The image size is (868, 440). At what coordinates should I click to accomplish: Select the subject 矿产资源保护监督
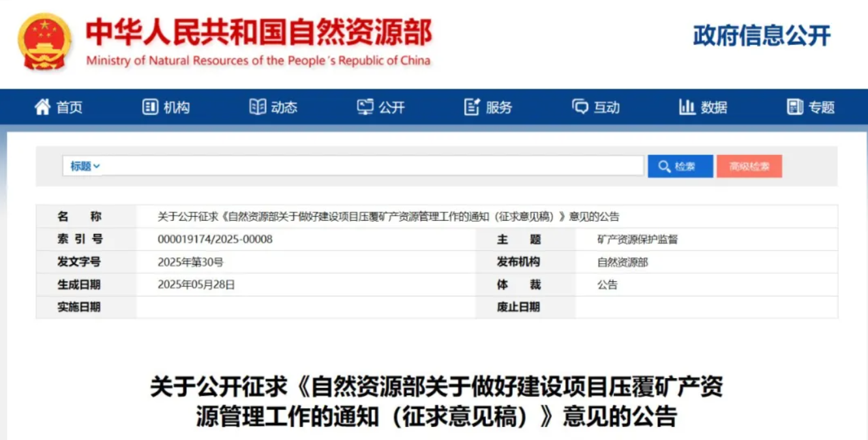coord(637,239)
